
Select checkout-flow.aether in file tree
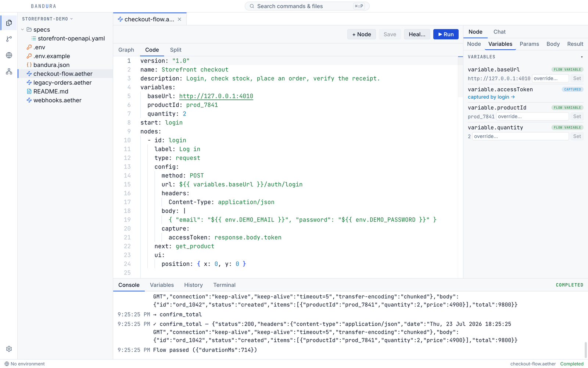[x=65, y=74]
